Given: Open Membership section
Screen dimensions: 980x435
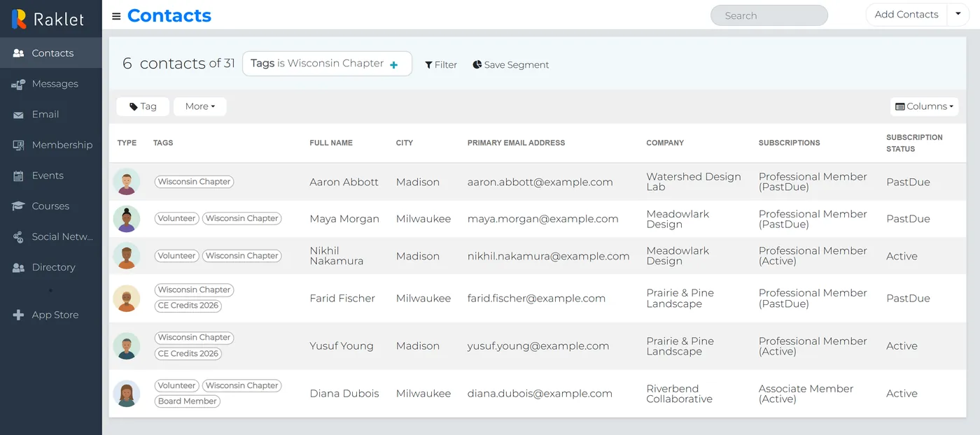Looking at the screenshot, I should pos(51,145).
